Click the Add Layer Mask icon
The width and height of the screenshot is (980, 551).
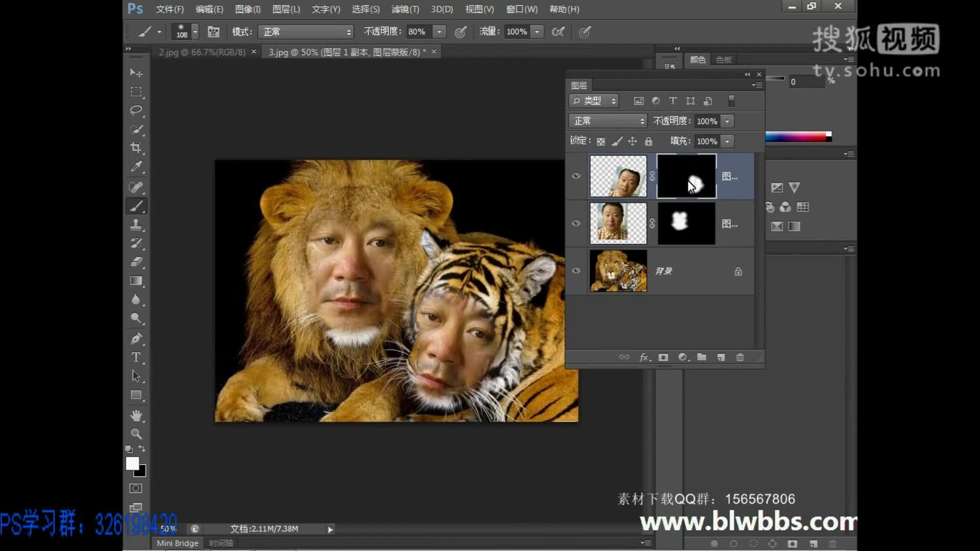pos(663,357)
